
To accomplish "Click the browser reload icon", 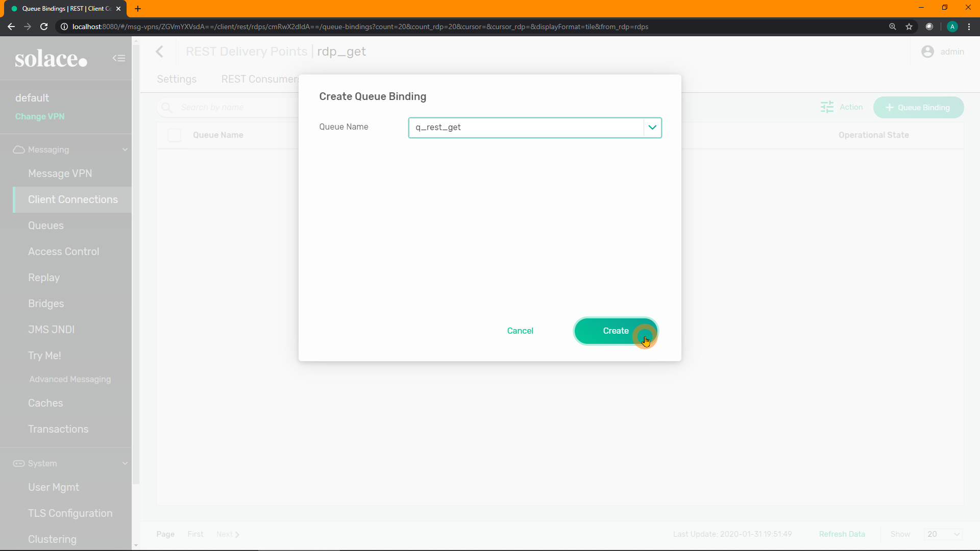I will pos(44,27).
